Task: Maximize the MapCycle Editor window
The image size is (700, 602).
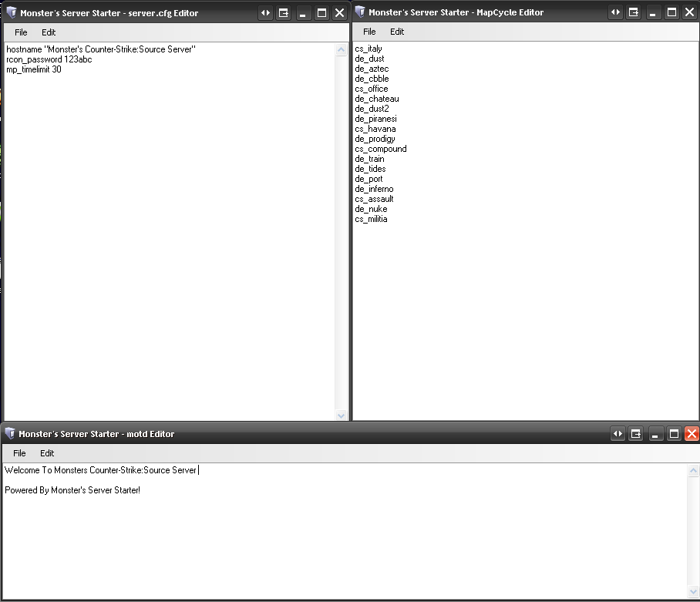Action: [671, 12]
